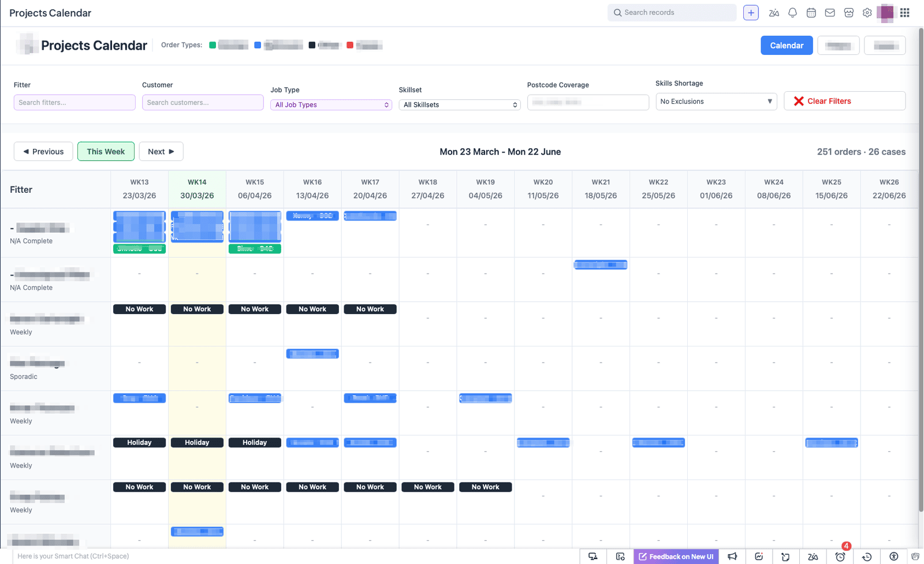
Task: Jump to This Week
Action: [106, 151]
